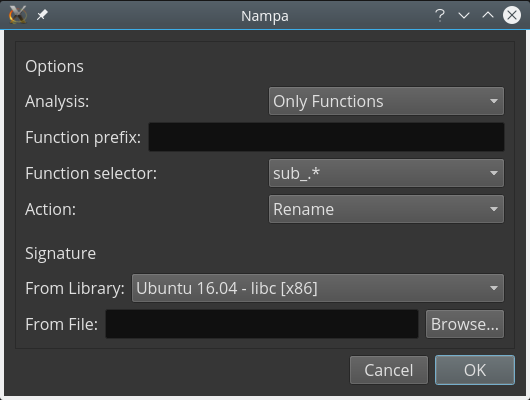Confirm the settings with OK
Viewport: 530px width, 400px height.
(475, 370)
